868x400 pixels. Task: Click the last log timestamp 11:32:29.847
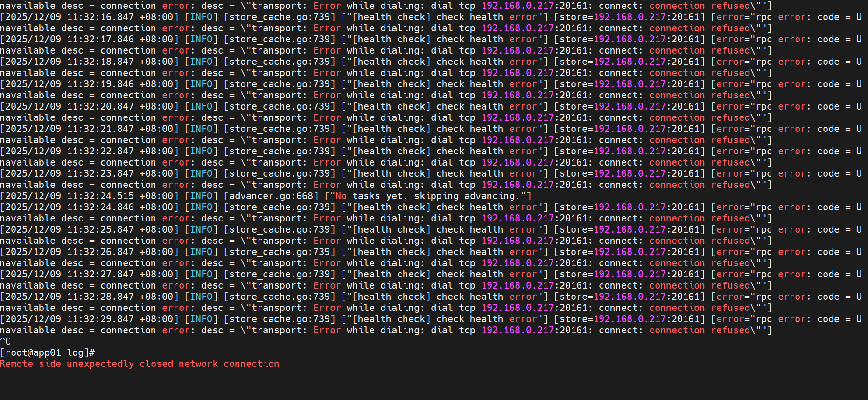click(x=100, y=319)
